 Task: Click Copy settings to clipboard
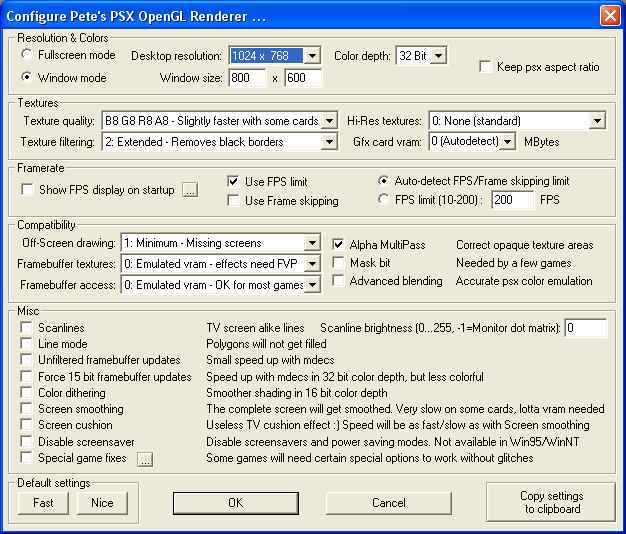point(551,502)
